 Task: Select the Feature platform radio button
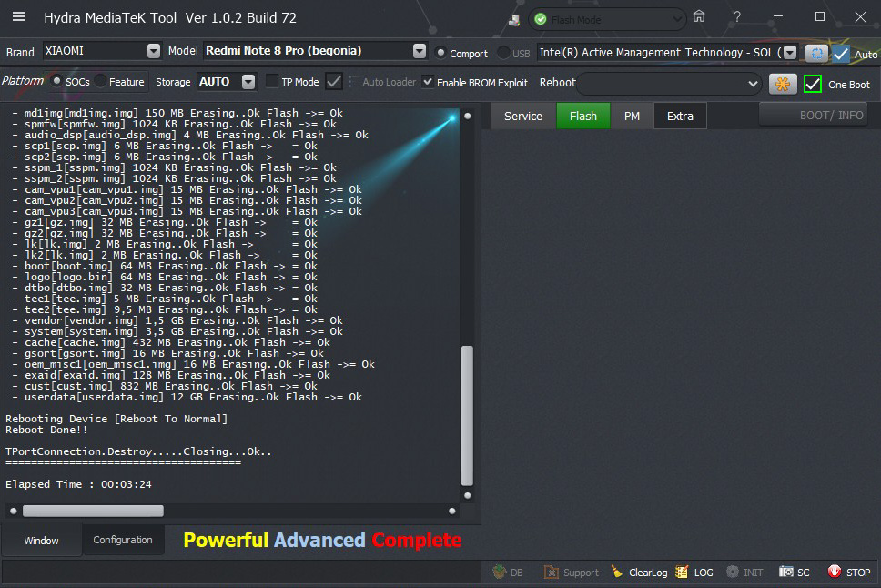[101, 82]
